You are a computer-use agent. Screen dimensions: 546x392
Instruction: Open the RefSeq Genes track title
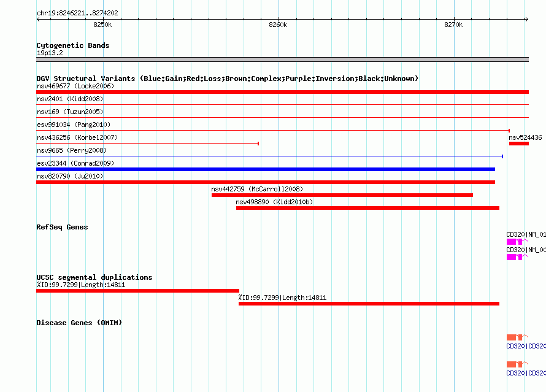point(62,227)
